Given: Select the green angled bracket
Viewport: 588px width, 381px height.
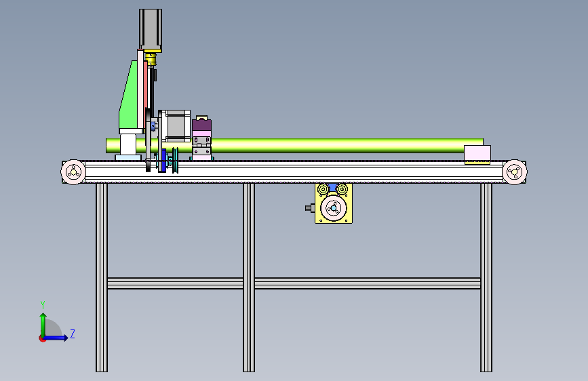Looking at the screenshot, I should click(129, 94).
